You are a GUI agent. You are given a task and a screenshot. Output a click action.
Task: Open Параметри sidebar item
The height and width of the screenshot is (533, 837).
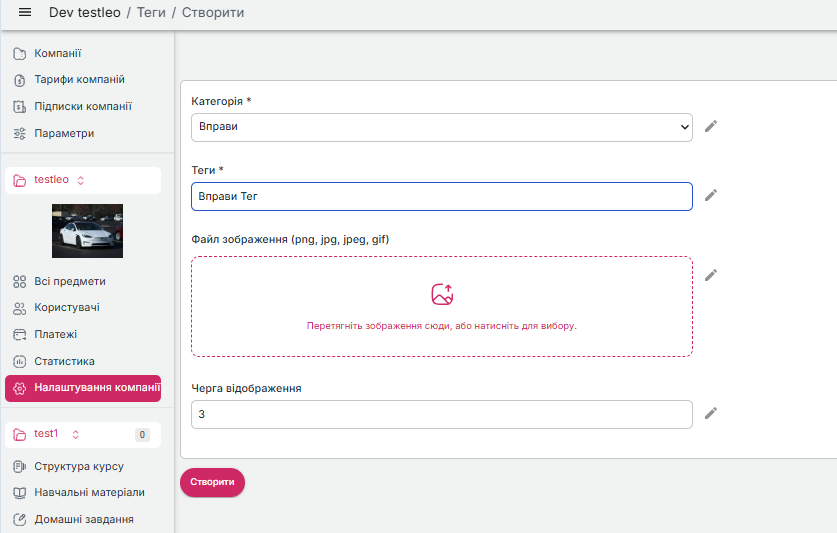(64, 134)
